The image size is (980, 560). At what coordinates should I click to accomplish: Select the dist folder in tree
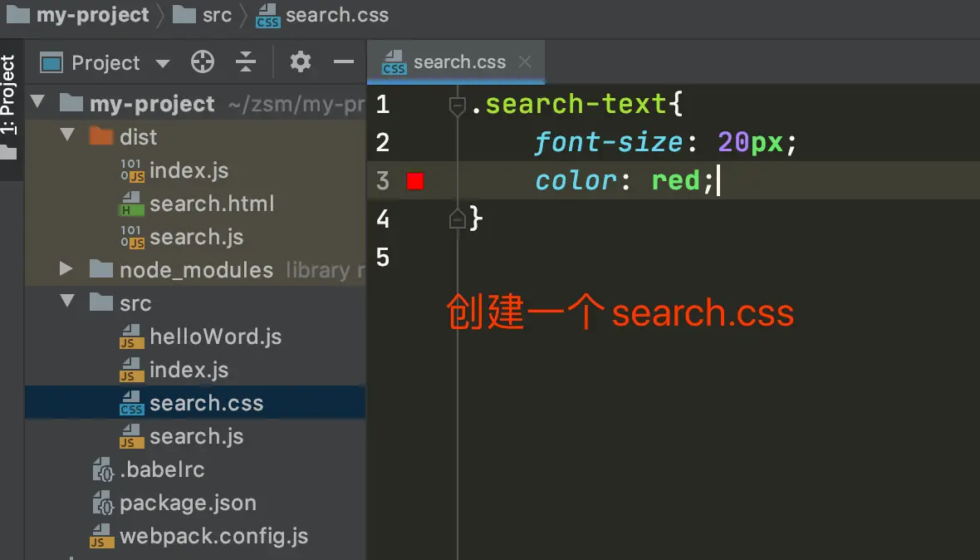[195, 136]
